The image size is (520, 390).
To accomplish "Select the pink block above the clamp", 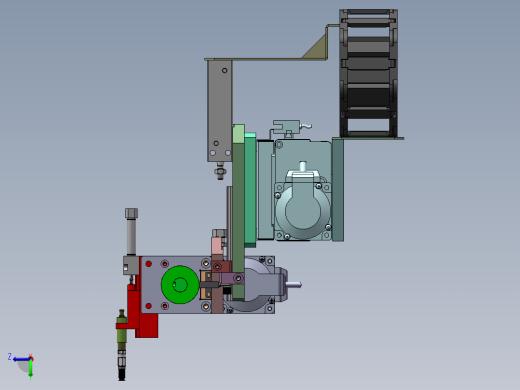I will [x=217, y=246].
